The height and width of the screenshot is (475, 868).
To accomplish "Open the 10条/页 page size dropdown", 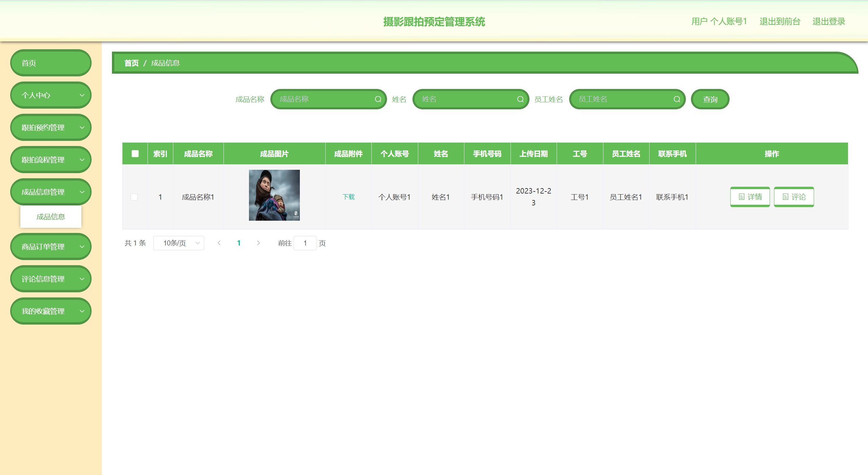I will 178,243.
